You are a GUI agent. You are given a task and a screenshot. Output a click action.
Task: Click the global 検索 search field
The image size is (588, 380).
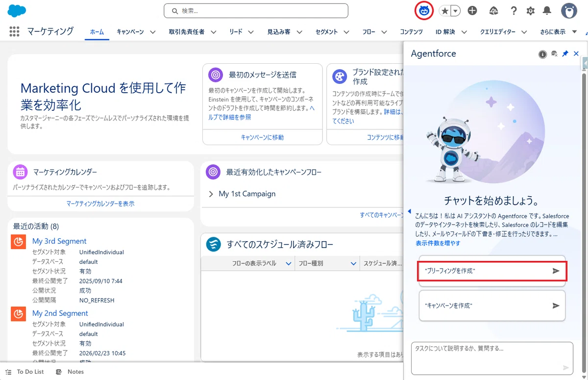point(256,11)
